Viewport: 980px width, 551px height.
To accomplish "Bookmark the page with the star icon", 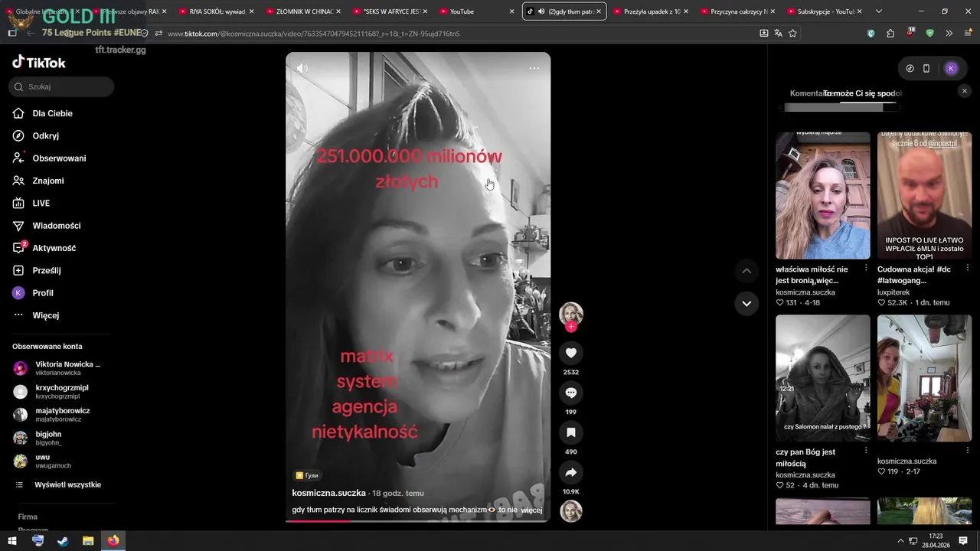I will click(792, 34).
